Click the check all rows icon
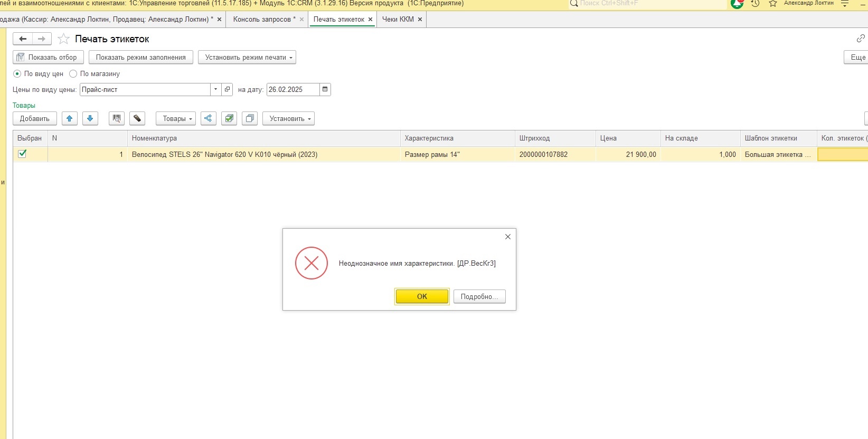Screen dimensions: 868x439 point(229,118)
